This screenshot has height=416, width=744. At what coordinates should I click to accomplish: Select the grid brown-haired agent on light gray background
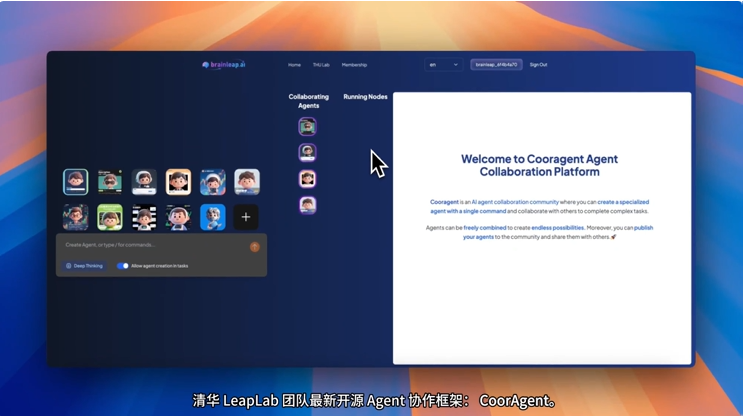[247, 182]
